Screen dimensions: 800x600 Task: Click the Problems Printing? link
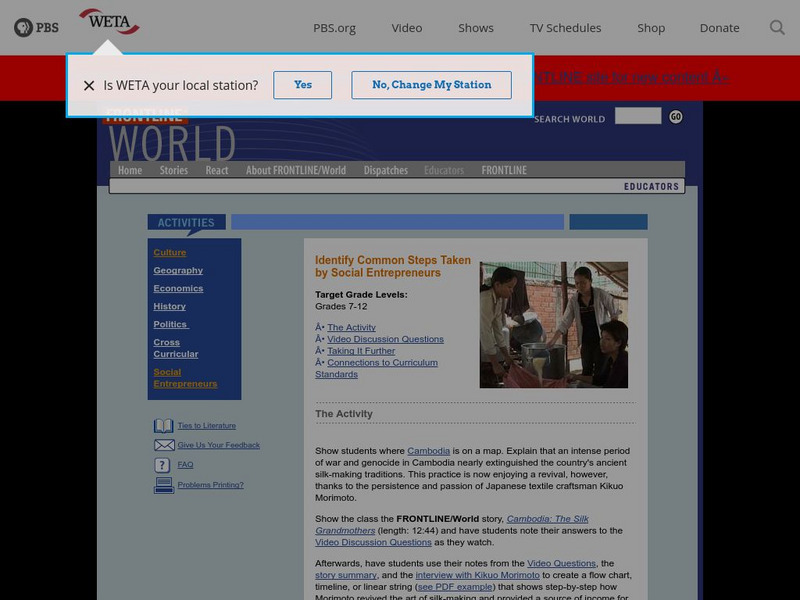(210, 485)
